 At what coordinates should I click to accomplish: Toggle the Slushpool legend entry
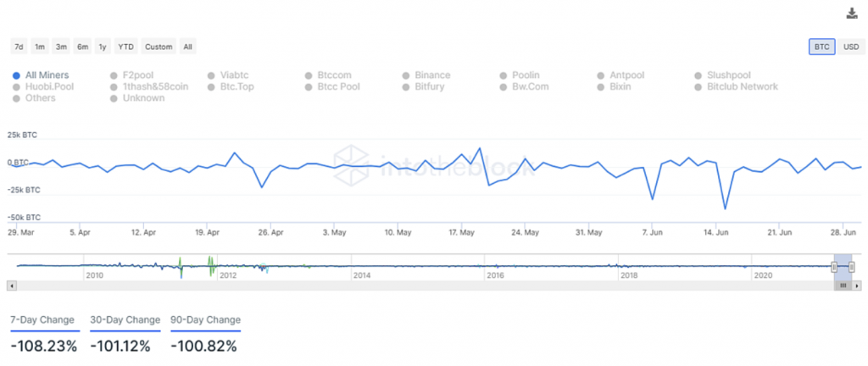click(x=729, y=75)
